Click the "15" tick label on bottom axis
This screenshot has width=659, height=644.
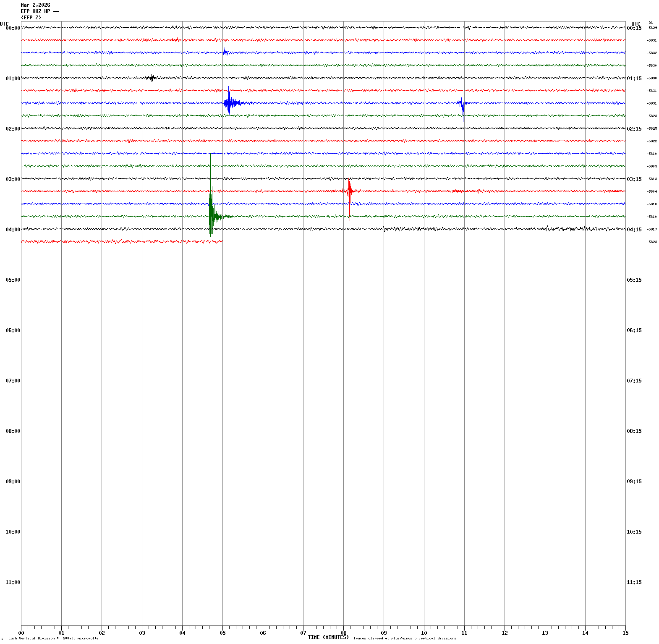[625, 633]
